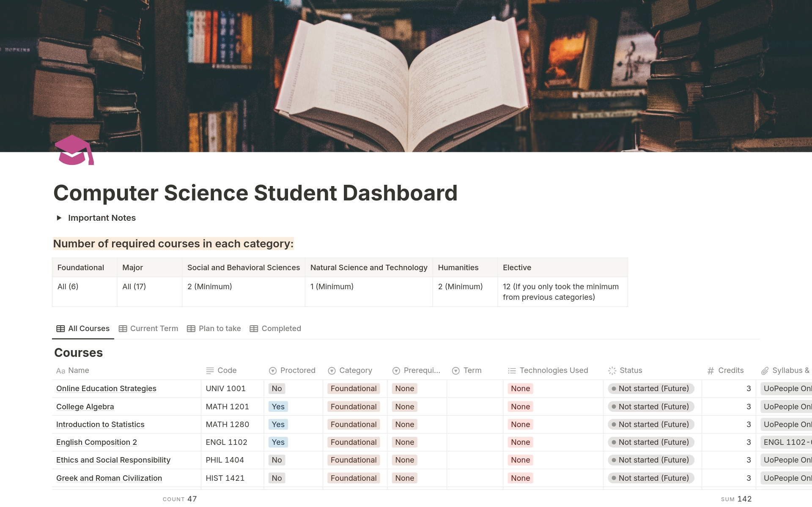Click the ENGL 1102 syllabus file
The width and height of the screenshot is (812, 507).
(786, 442)
